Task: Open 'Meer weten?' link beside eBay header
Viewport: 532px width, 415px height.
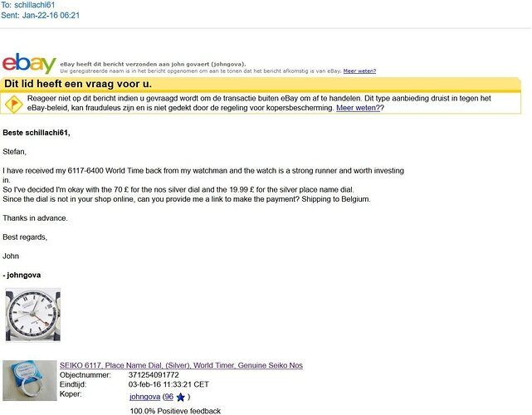Action: [x=359, y=71]
